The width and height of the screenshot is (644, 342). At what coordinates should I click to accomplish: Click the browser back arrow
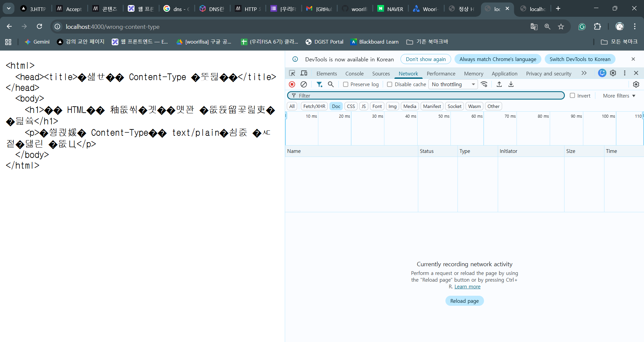[9, 26]
